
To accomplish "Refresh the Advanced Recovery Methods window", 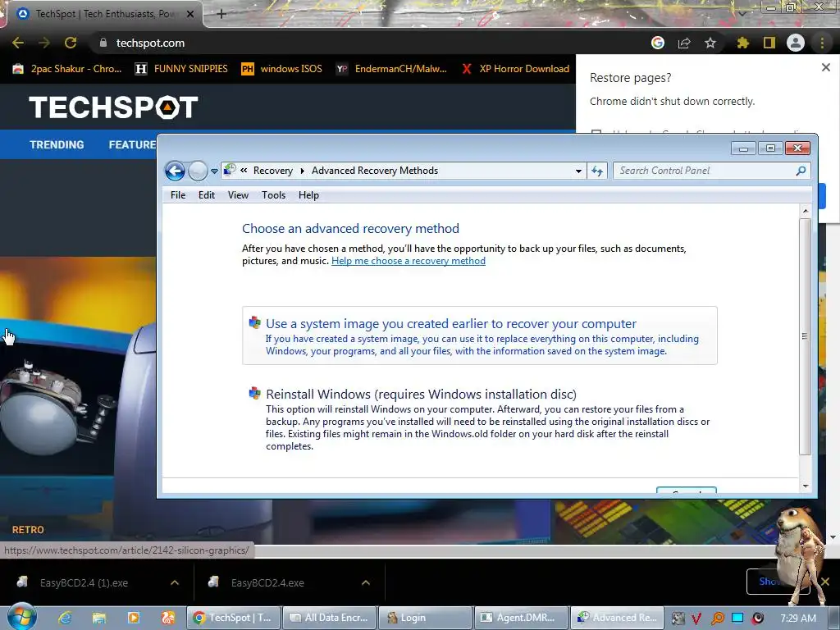I will 597,171.
